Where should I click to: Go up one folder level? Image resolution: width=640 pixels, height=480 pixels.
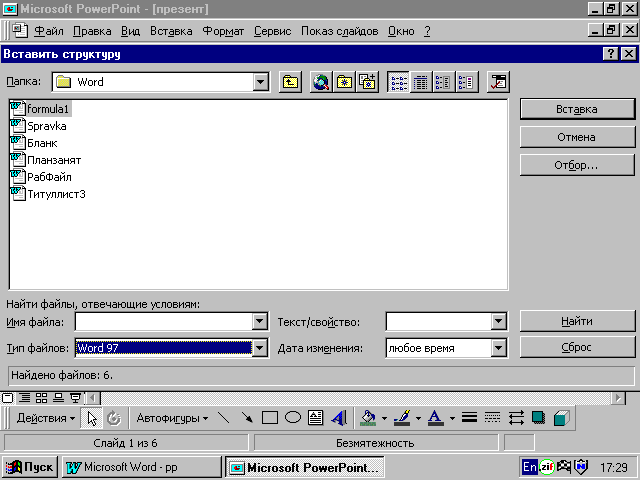(x=290, y=82)
